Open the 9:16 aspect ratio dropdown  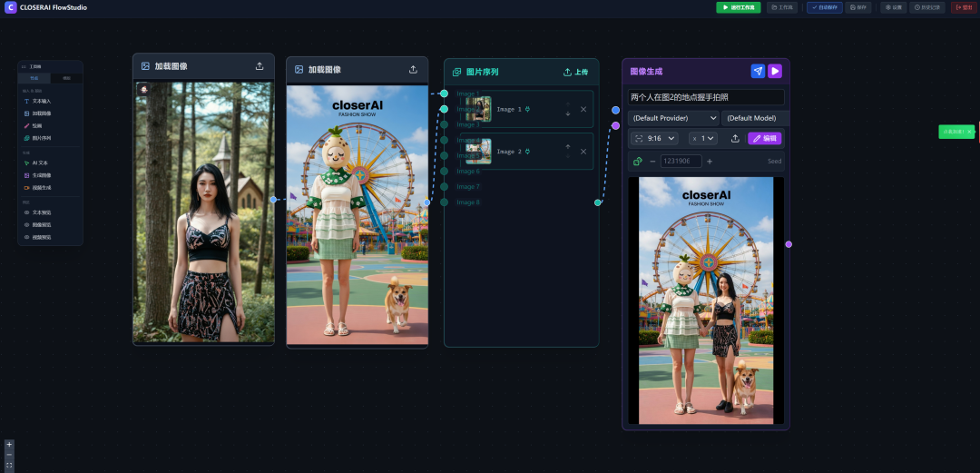click(x=654, y=138)
